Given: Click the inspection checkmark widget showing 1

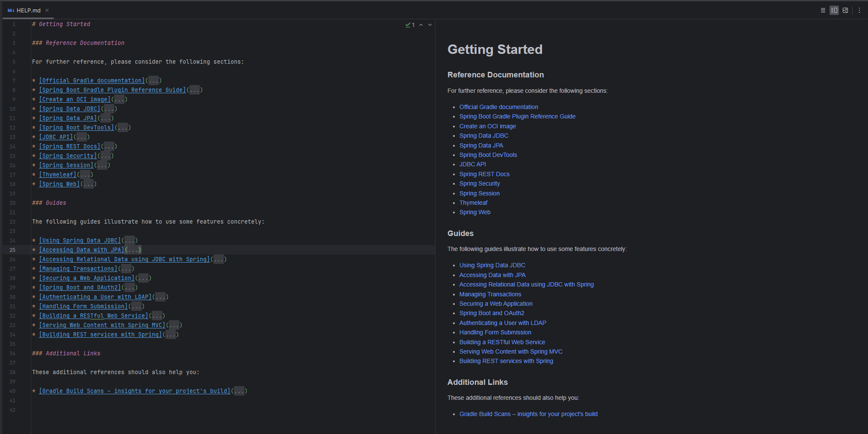Looking at the screenshot, I should 410,25.
